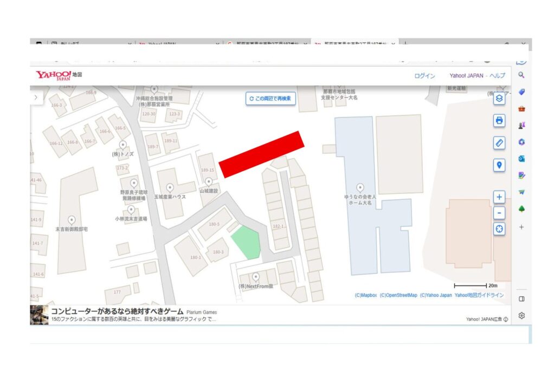Screen dimensions: 555x392
Task: Click the Yahoo! JAPAN 地図 logo
Action: [59, 75]
